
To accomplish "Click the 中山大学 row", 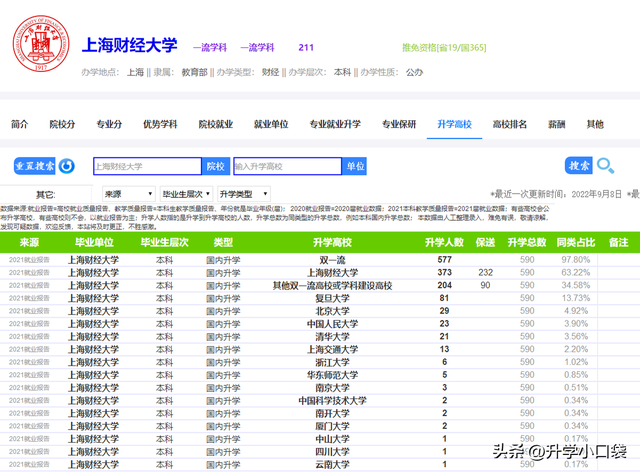I will pos(320,439).
